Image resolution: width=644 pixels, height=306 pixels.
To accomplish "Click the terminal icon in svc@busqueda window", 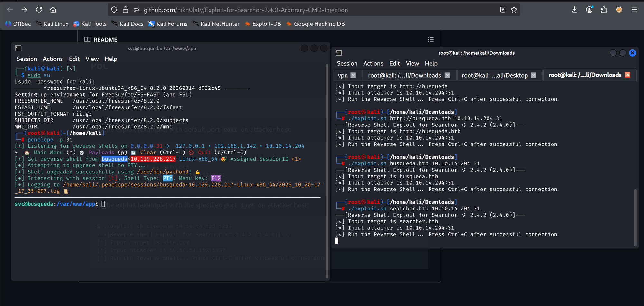I will coord(18,48).
